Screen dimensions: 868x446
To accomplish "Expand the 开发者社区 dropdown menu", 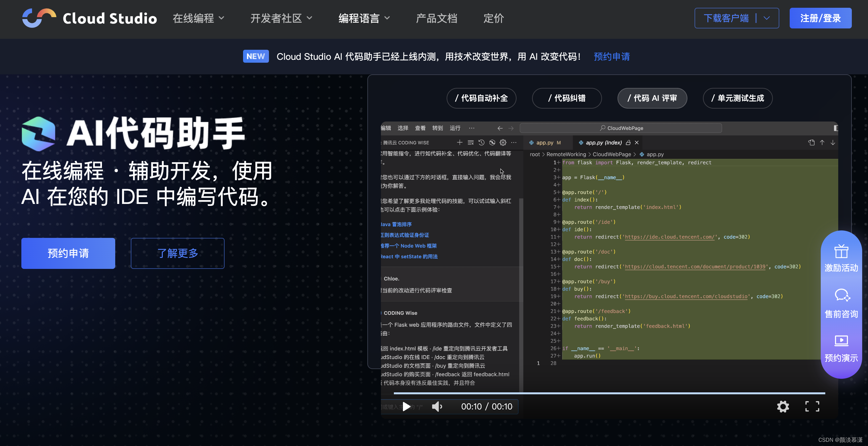I will coord(281,18).
